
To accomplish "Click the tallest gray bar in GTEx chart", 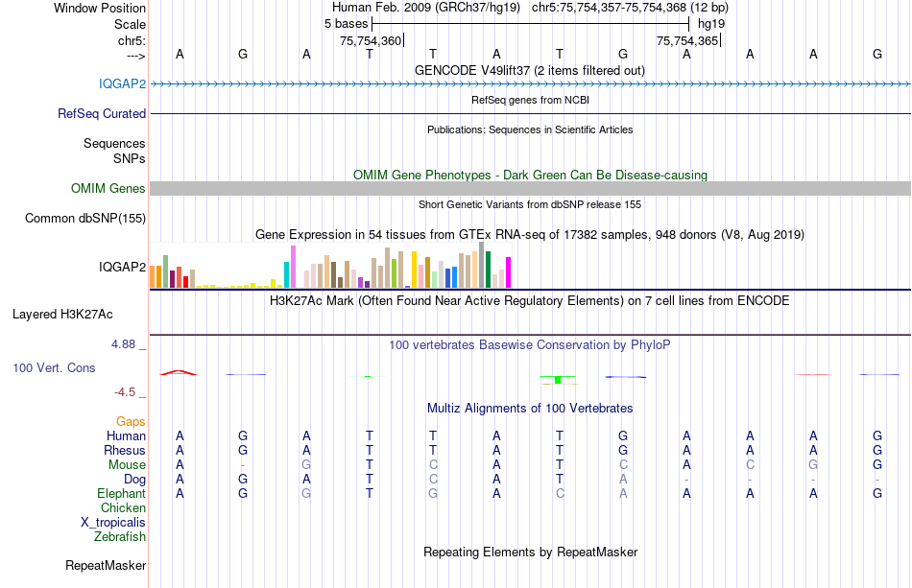I will (x=481, y=265).
